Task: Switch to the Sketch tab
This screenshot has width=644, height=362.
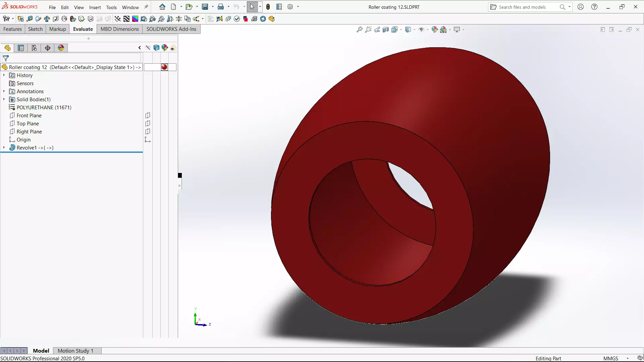Action: click(35, 29)
